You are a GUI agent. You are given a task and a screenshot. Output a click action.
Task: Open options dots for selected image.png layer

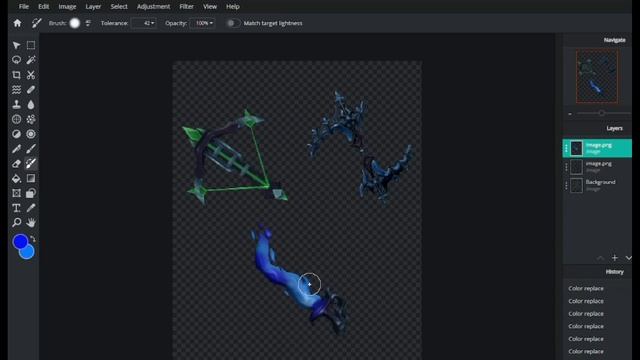[566, 149]
